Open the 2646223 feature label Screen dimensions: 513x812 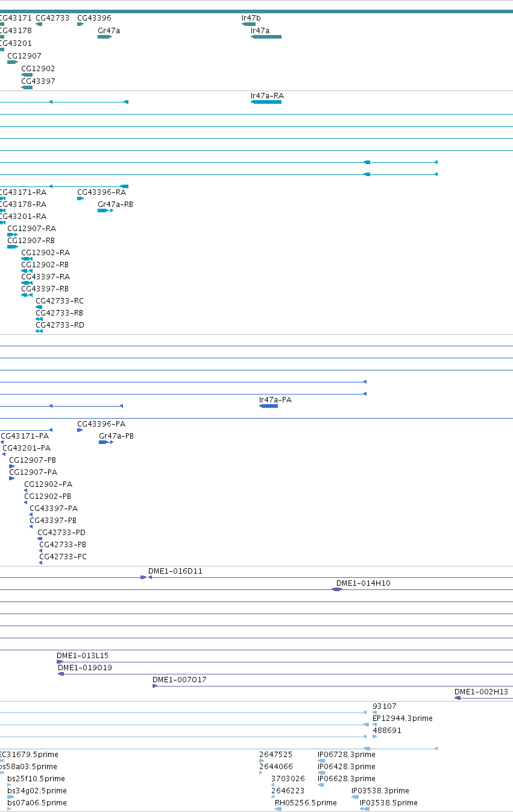pyautogui.click(x=288, y=790)
